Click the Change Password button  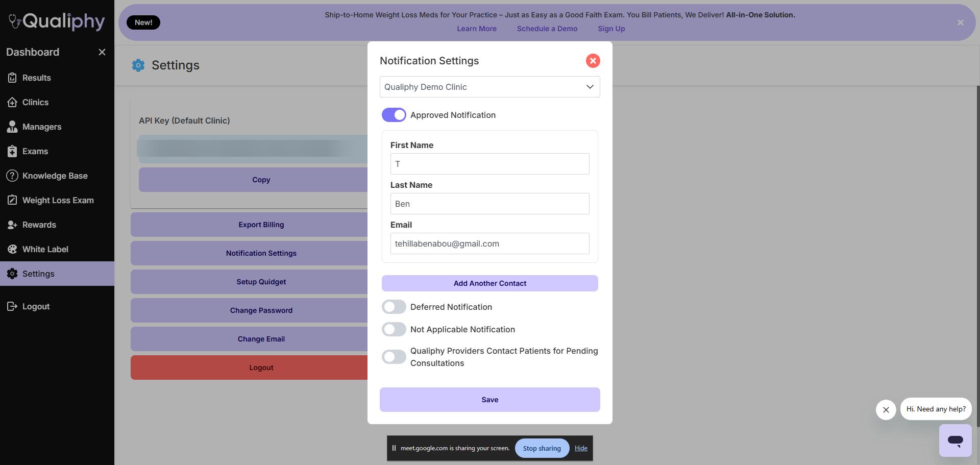click(x=249, y=310)
